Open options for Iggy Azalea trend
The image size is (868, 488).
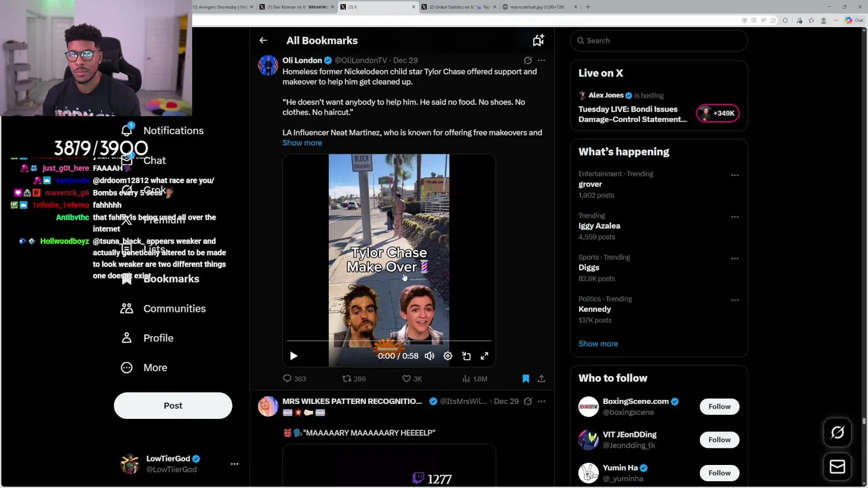pos(734,217)
